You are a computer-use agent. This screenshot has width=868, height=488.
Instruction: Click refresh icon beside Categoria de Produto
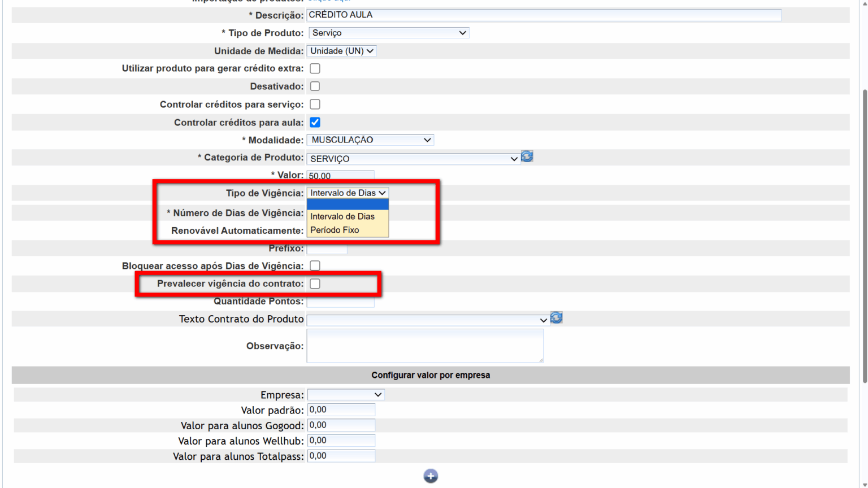[527, 156]
